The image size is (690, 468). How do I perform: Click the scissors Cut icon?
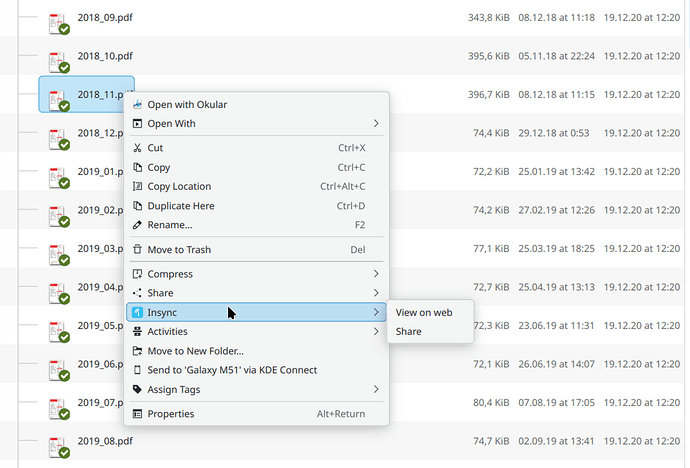tap(137, 148)
